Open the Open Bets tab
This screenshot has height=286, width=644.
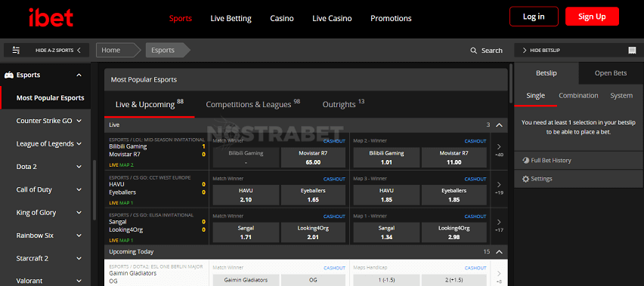point(611,73)
